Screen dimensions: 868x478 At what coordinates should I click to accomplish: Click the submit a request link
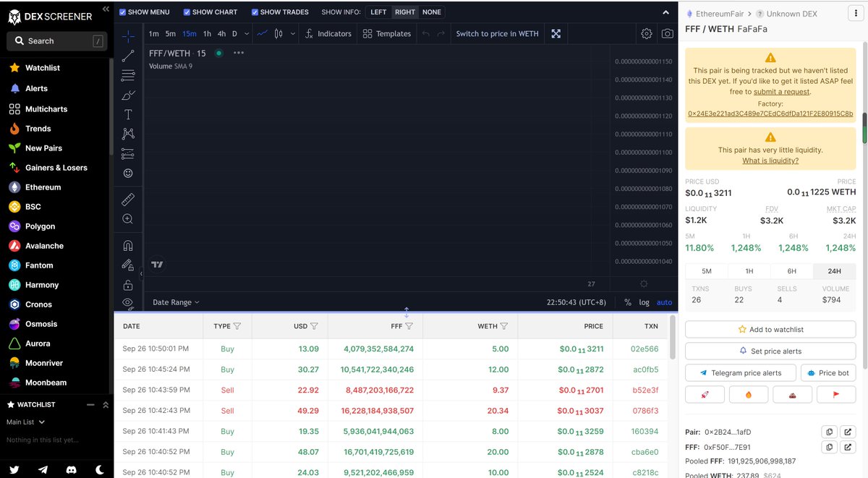click(x=781, y=92)
